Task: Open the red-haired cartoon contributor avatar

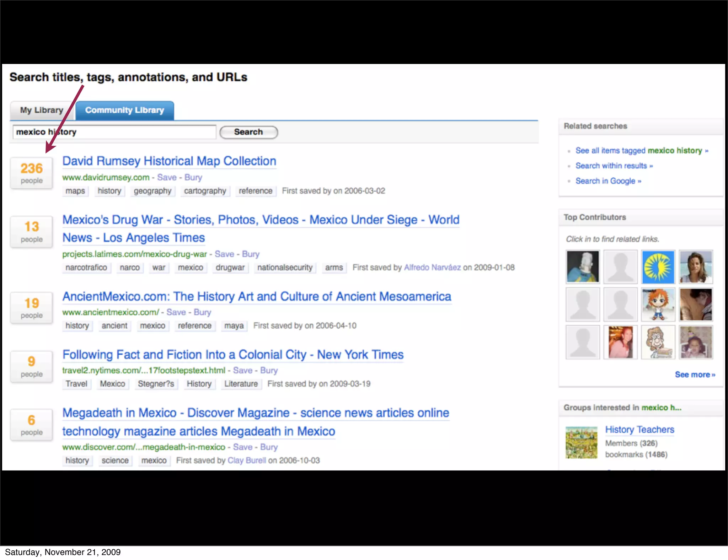Action: pyautogui.click(x=658, y=305)
